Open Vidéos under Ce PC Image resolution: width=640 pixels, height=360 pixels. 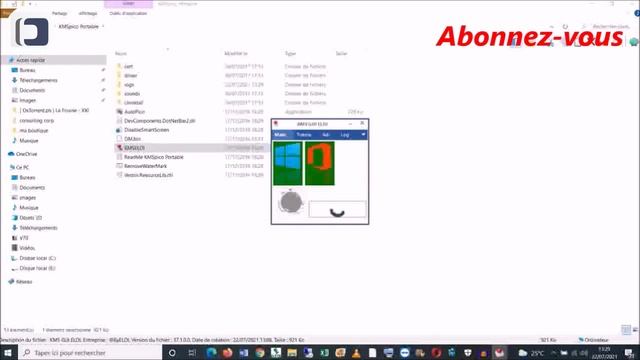click(x=27, y=248)
